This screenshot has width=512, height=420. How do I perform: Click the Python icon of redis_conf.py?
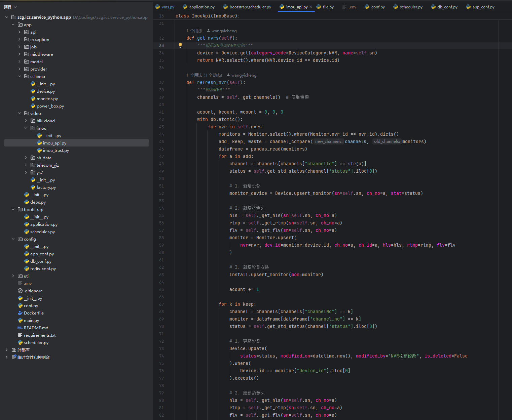27,268
